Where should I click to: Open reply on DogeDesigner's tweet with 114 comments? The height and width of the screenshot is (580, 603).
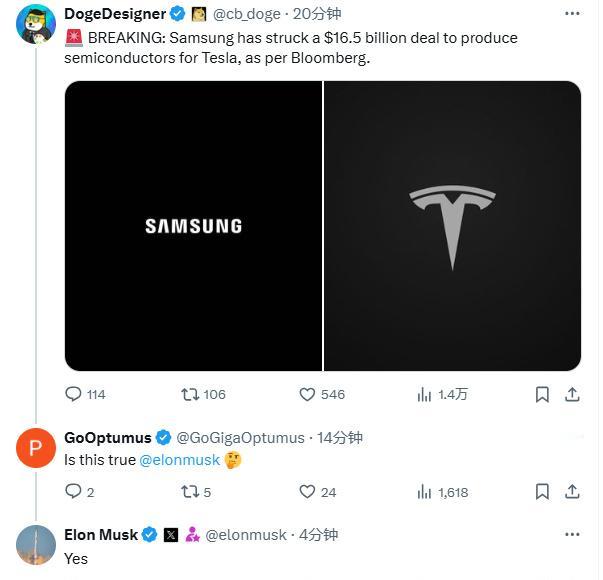pos(85,394)
